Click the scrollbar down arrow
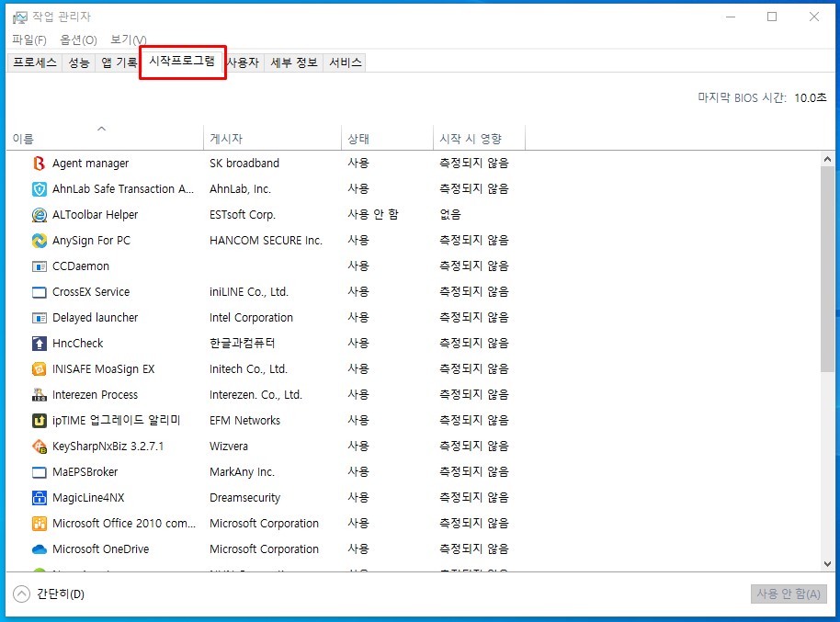This screenshot has height=622, width=840. [x=827, y=563]
